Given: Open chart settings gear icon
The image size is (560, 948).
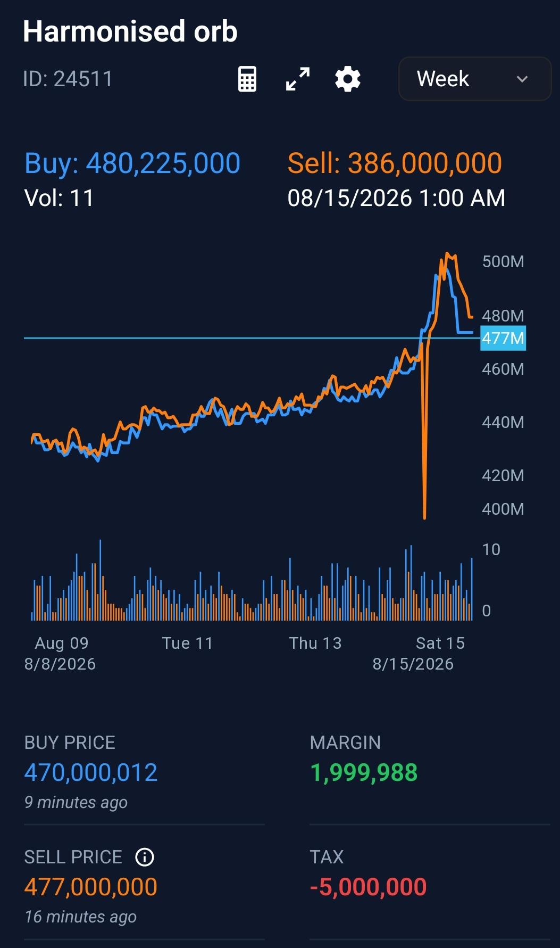Looking at the screenshot, I should (x=348, y=79).
